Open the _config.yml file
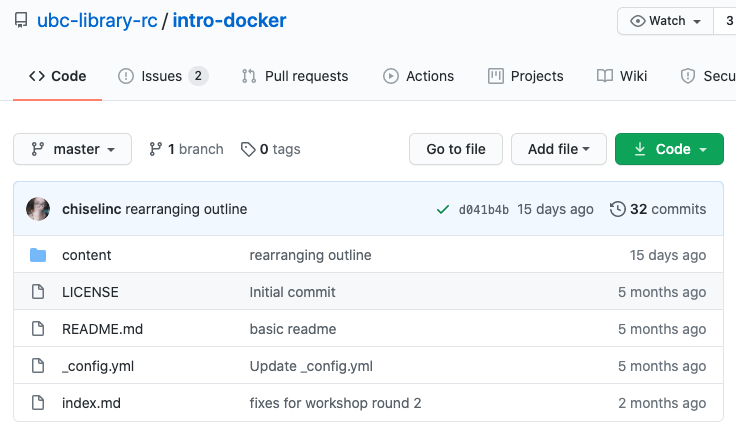 98,366
